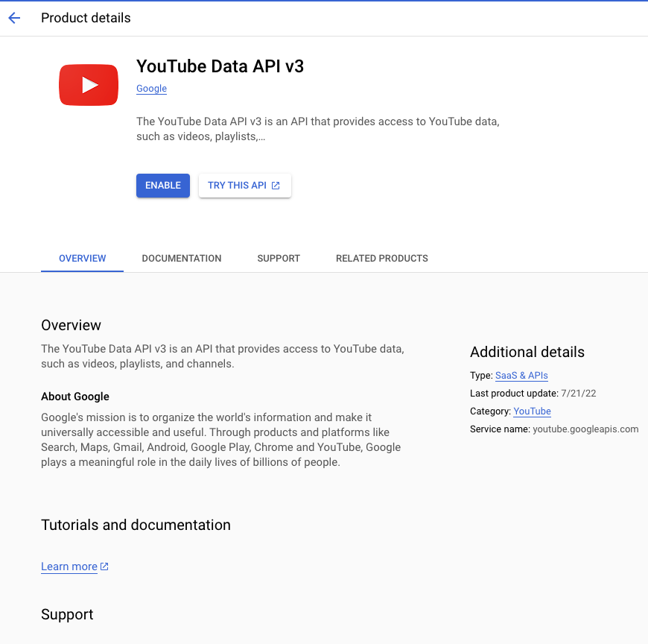Screen dimensions: 648x644
Task: Open the SUPPORT tab
Action: click(x=279, y=259)
